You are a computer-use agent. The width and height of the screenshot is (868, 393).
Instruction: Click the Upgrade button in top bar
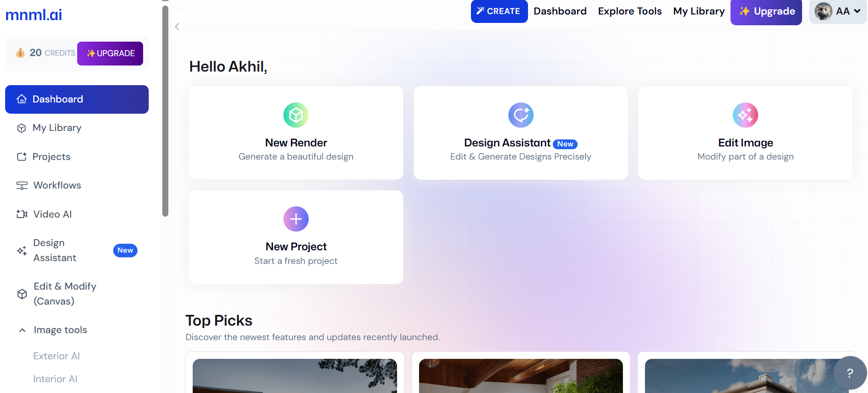(x=766, y=12)
